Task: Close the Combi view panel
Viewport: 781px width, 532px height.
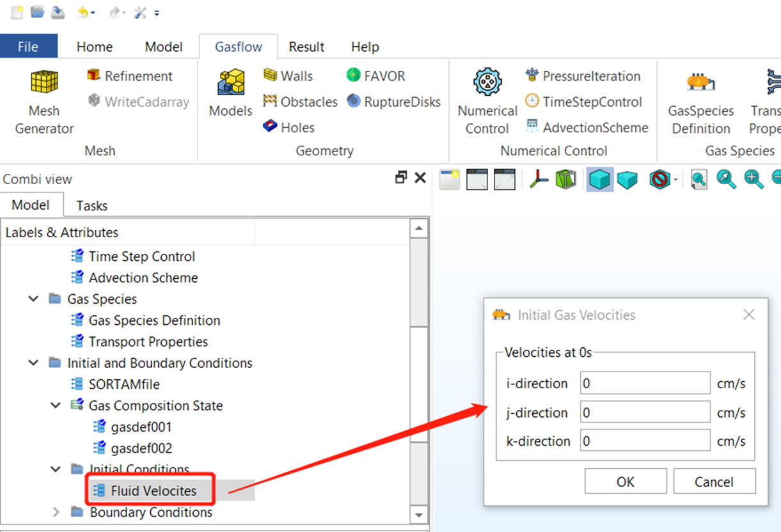Action: coord(420,178)
